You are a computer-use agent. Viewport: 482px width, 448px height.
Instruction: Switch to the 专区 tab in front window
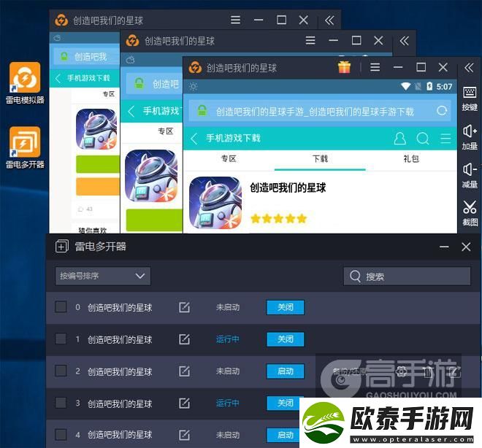229,159
